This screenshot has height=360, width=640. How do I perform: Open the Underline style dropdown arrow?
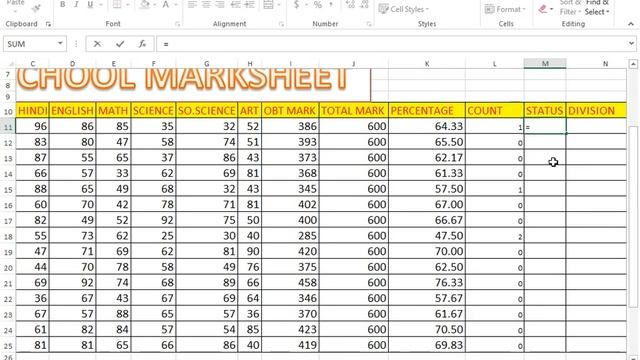pyautogui.click(x=100, y=5)
